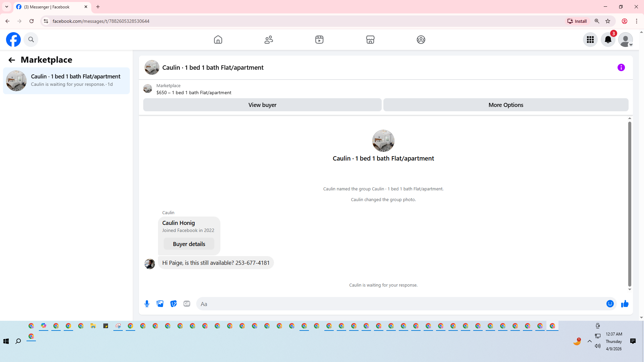
Task: Click the More Options button
Action: coord(505,105)
